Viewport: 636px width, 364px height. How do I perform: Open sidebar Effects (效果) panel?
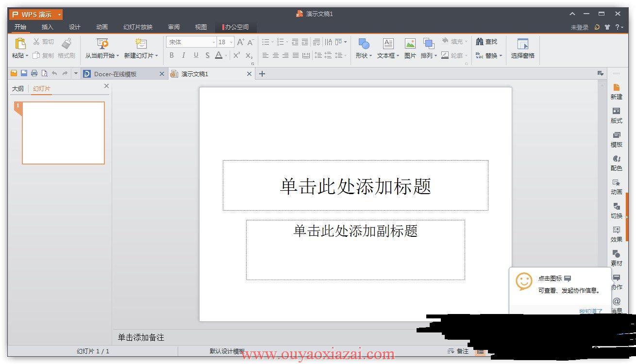617,234
